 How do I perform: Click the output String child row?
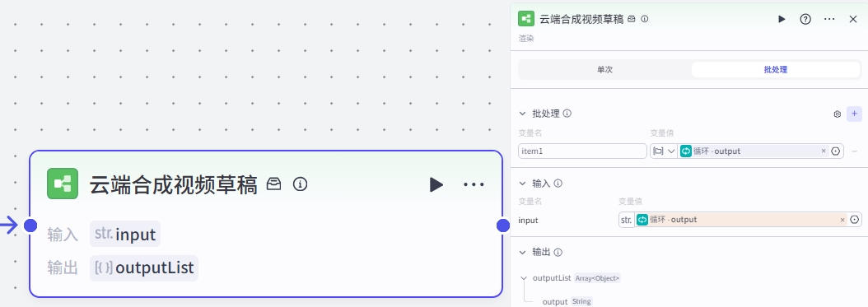pyautogui.click(x=567, y=301)
